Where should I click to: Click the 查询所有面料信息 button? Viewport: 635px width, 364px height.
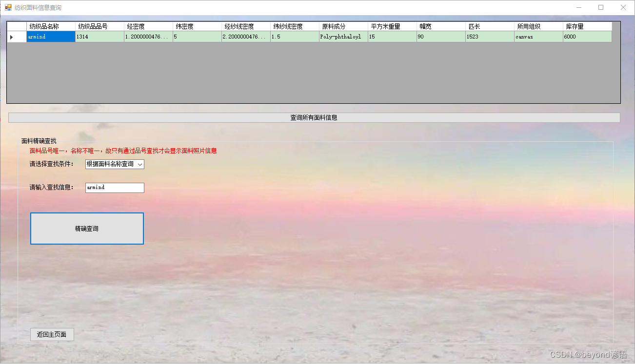(x=314, y=117)
